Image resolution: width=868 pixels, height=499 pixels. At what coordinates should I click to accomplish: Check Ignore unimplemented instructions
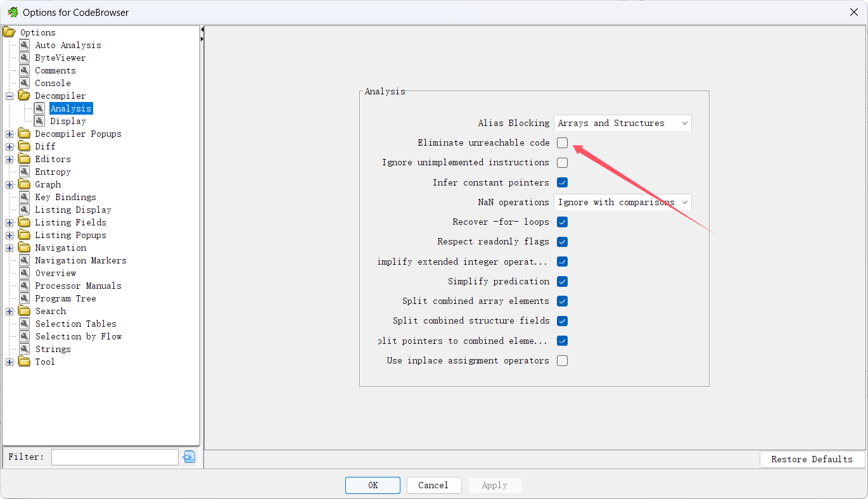(x=562, y=163)
